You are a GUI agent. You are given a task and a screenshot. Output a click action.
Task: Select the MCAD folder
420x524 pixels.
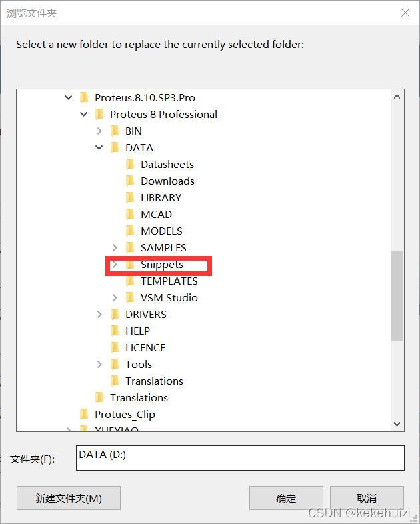coord(157,214)
